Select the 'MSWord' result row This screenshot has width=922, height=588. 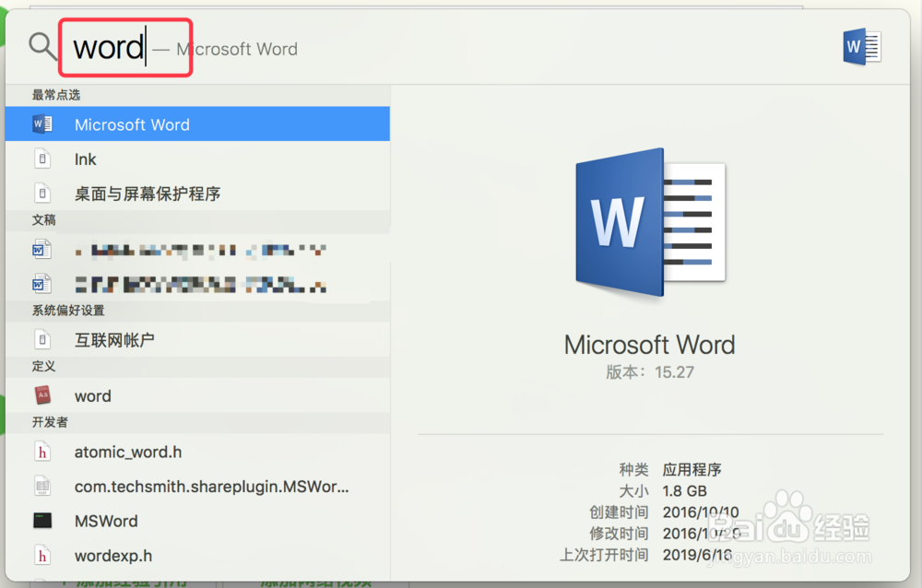197,521
